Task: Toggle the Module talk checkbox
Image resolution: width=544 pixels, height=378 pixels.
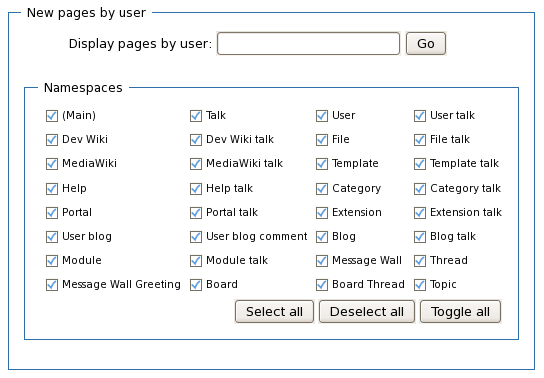Action: (196, 261)
